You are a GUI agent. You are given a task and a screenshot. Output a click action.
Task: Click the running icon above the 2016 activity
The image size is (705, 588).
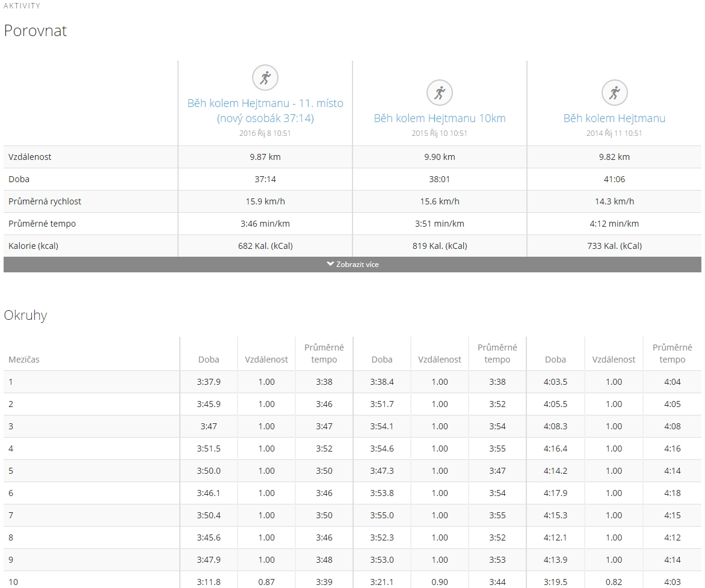265,78
